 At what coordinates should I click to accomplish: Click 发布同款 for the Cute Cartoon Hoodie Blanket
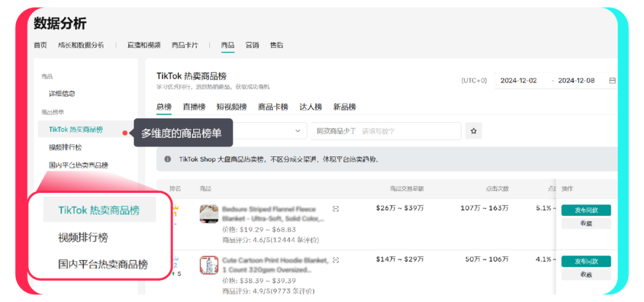586,261
